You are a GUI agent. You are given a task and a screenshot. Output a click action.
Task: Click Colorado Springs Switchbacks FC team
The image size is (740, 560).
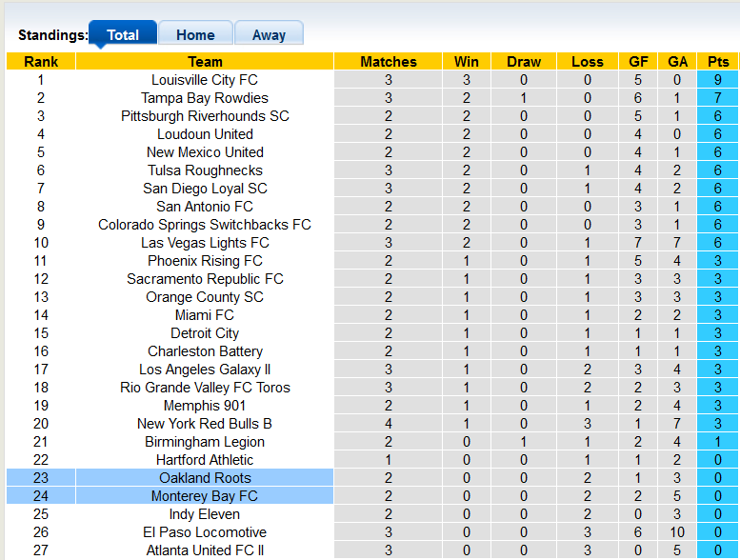pyautogui.click(x=205, y=225)
